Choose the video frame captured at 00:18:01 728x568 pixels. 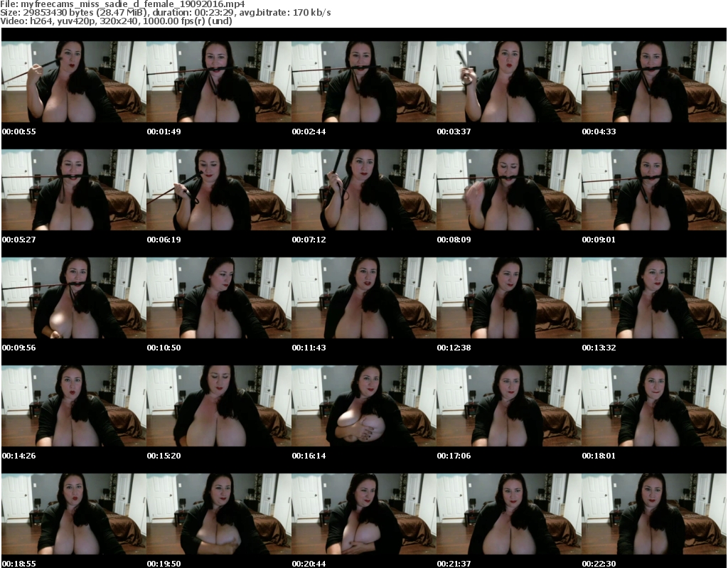pyautogui.click(x=654, y=406)
